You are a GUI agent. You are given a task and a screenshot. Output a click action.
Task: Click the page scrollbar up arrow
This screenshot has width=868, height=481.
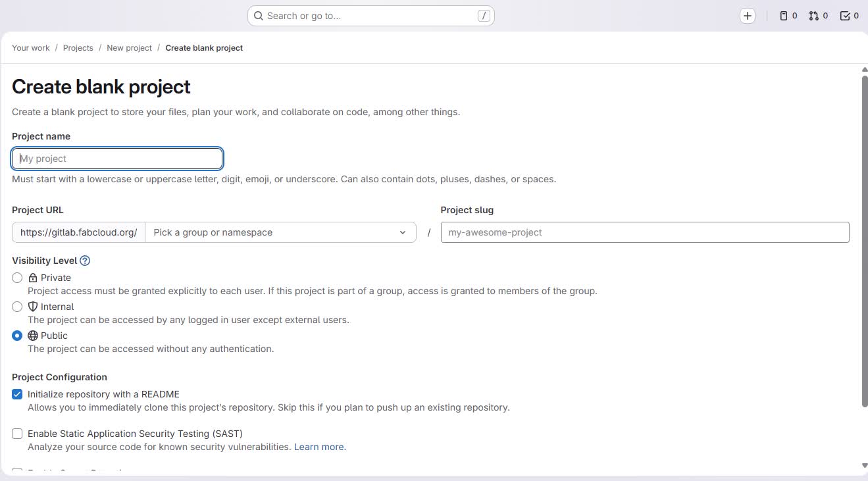pos(865,69)
